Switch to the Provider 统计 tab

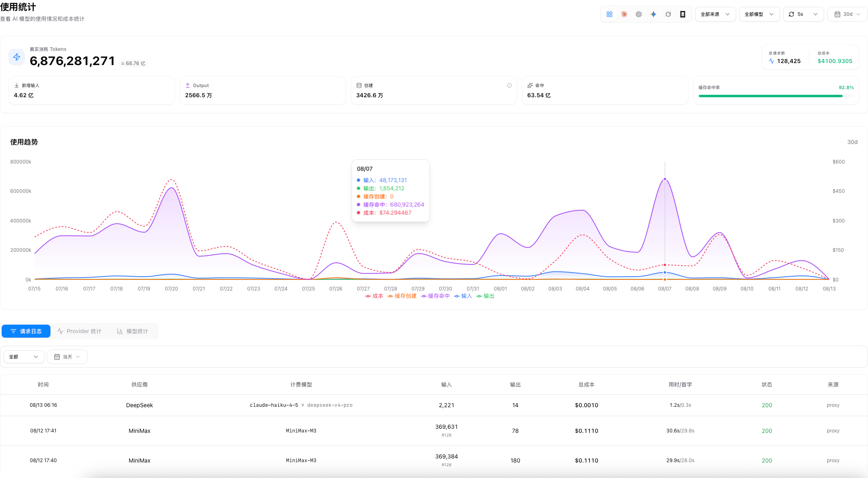coord(79,331)
